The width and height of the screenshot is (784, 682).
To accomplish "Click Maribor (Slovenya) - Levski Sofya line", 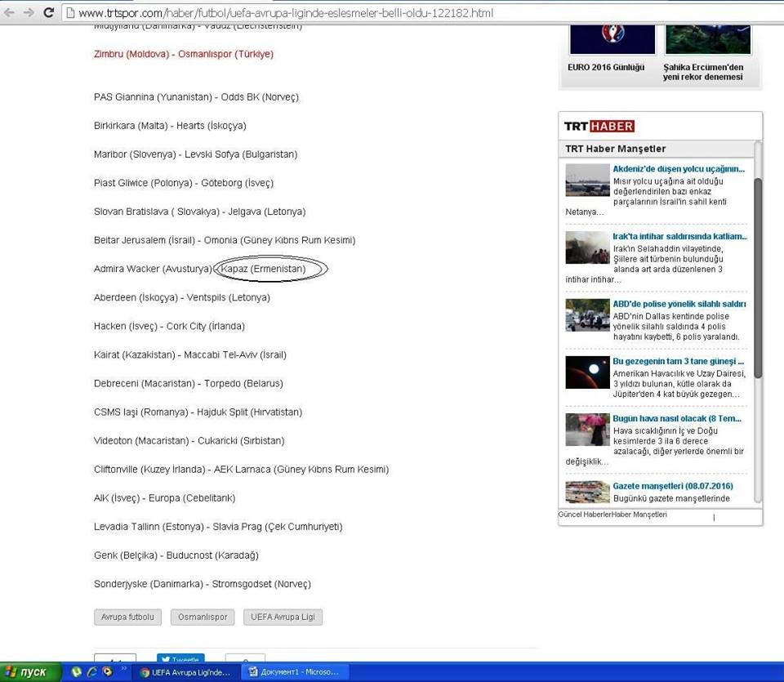I will (195, 154).
